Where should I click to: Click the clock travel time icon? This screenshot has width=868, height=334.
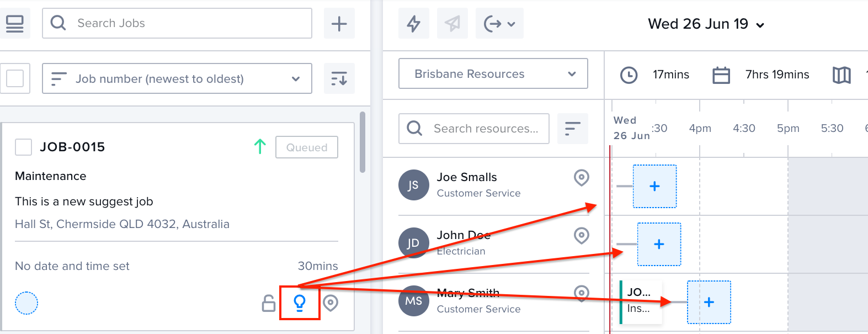point(629,75)
